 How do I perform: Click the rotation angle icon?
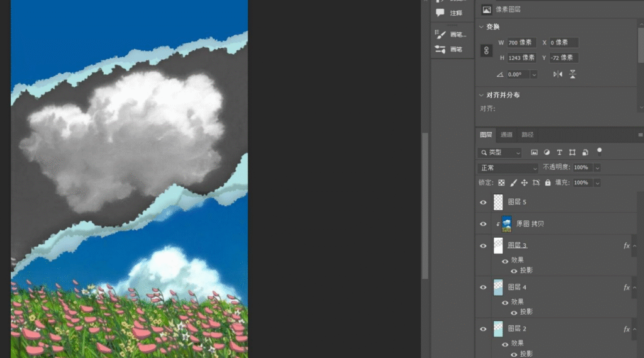500,74
